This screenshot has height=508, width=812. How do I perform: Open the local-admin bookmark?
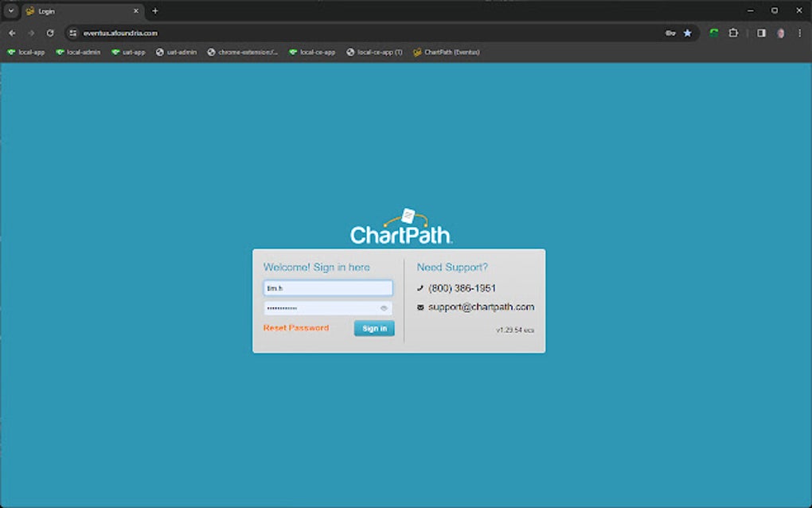tap(78, 53)
